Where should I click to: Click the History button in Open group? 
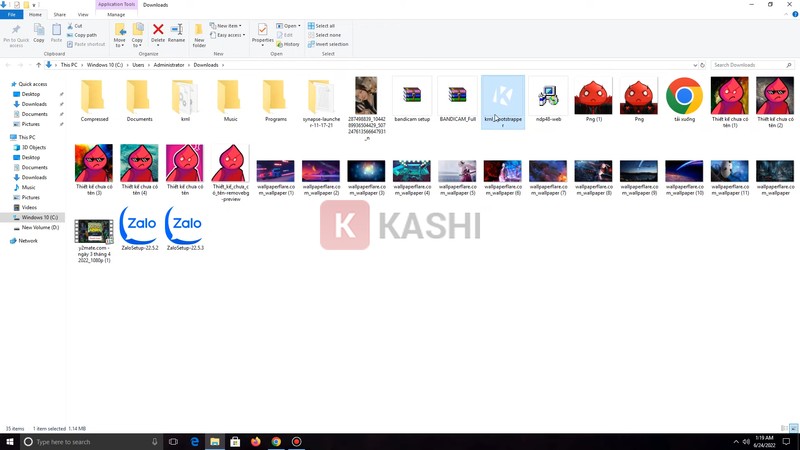(290, 44)
